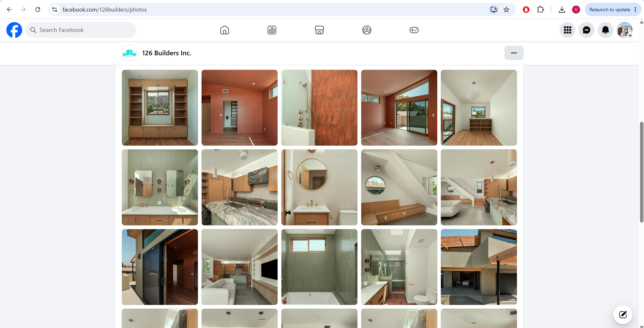View site information in the address bar
The image size is (644, 328).
point(55,10)
